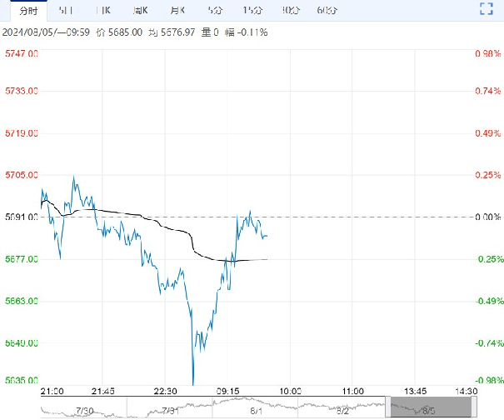Select the 日K daily candlestick tab
The image size is (504, 420).
pyautogui.click(x=103, y=10)
